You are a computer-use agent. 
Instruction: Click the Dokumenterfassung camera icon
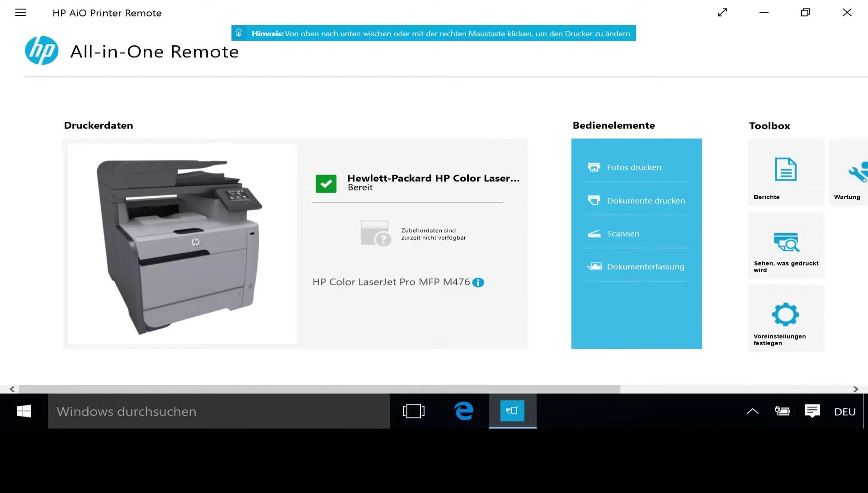(594, 266)
